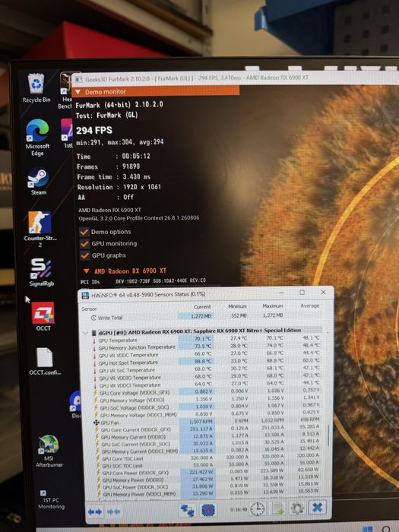Launch the Counter-Strike 2 shortcut

[40, 229]
